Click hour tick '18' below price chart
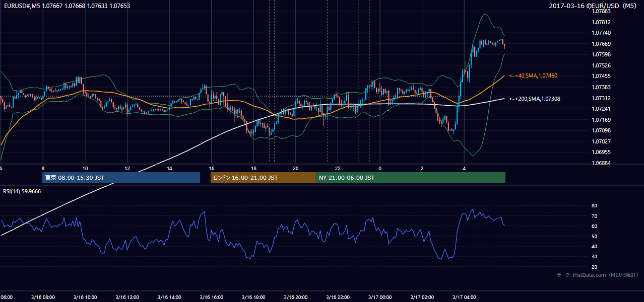Image resolution: width=644 pixels, height=302 pixels. [253, 168]
